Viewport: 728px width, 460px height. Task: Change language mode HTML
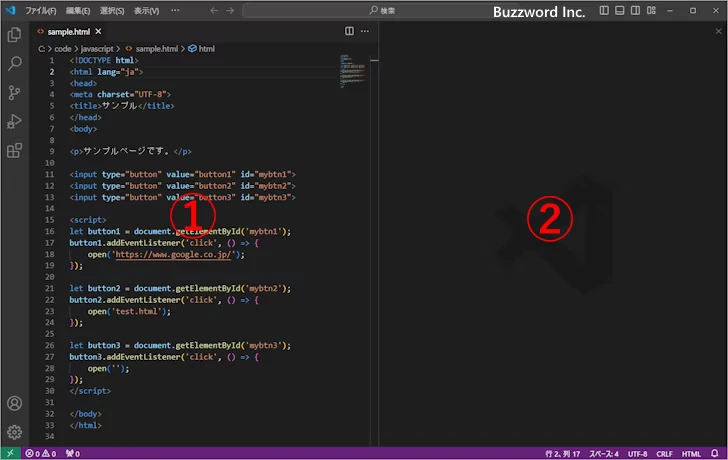pyautogui.click(x=691, y=454)
